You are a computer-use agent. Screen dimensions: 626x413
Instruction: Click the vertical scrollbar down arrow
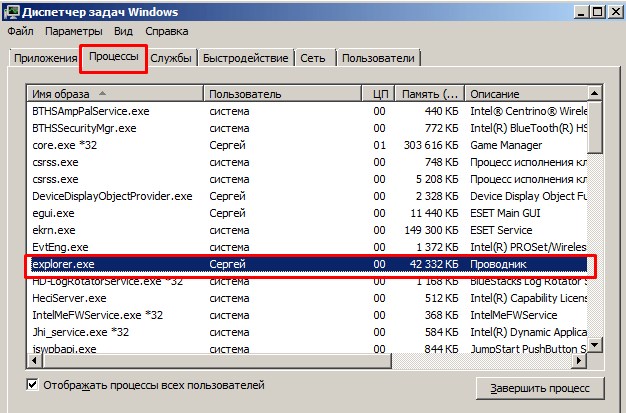tap(594, 344)
